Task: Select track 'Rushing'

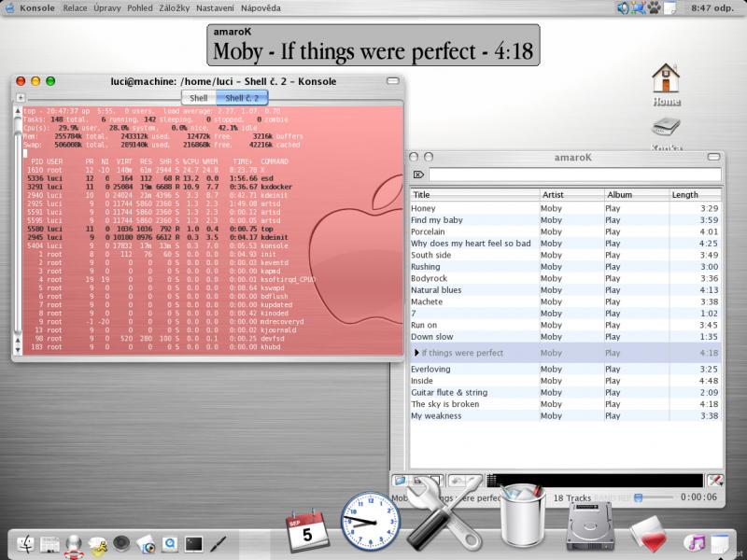Action: [x=566, y=267]
